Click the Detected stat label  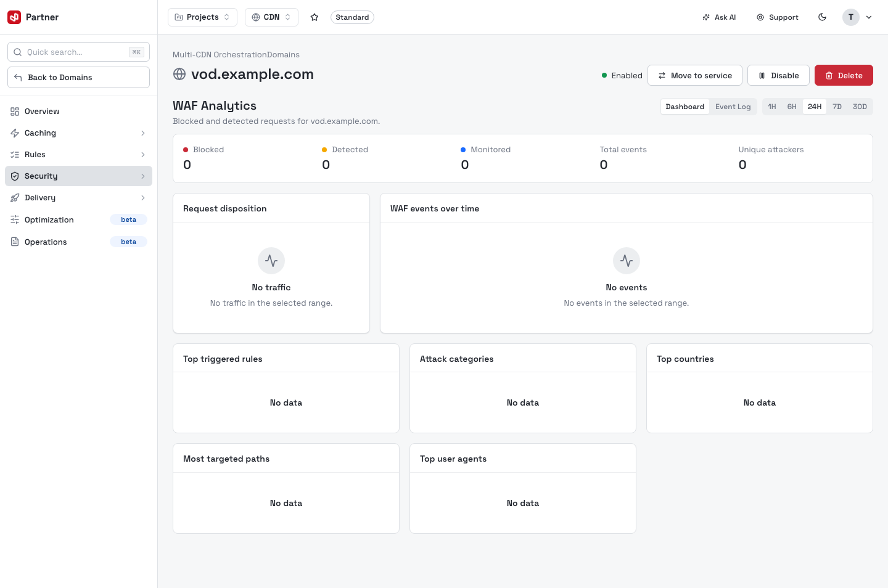pos(350,150)
